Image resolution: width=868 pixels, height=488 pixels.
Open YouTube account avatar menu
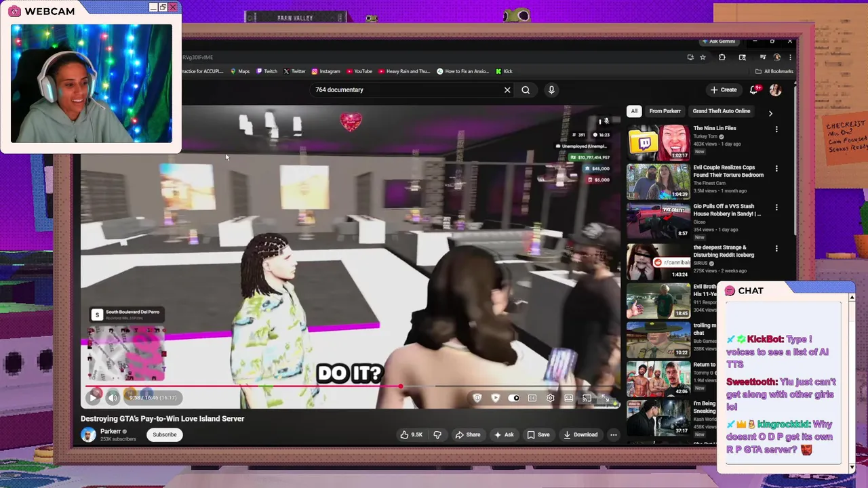pos(775,89)
